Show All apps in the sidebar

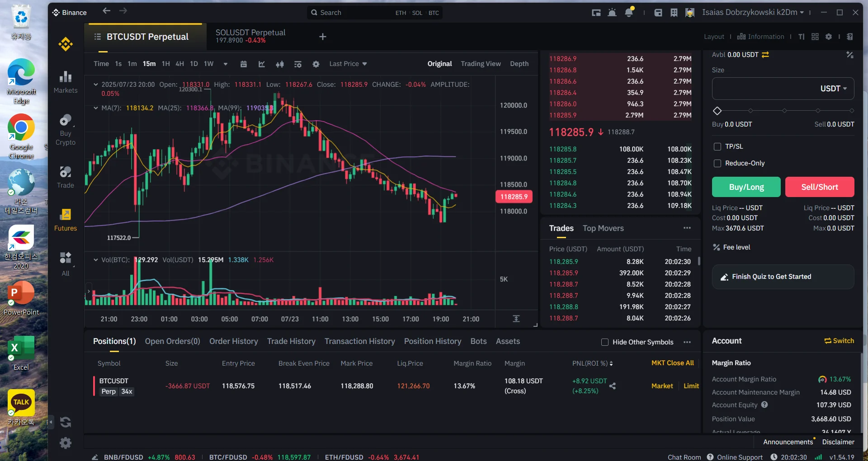66,264
